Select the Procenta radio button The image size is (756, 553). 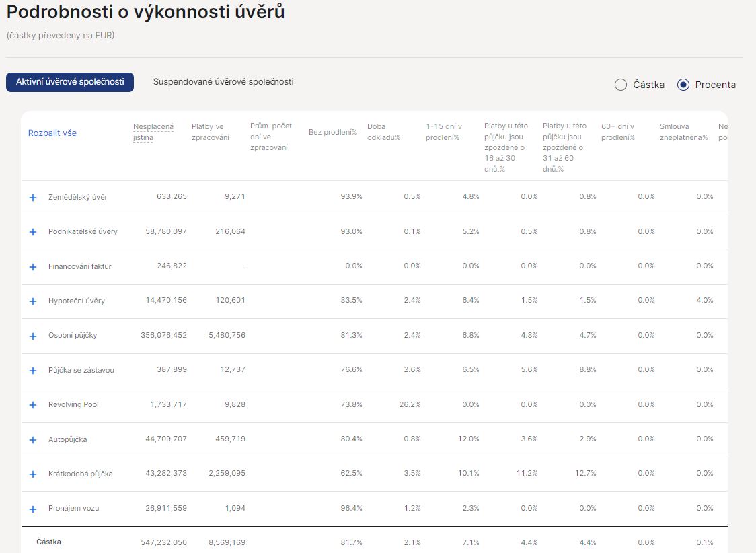pos(683,85)
